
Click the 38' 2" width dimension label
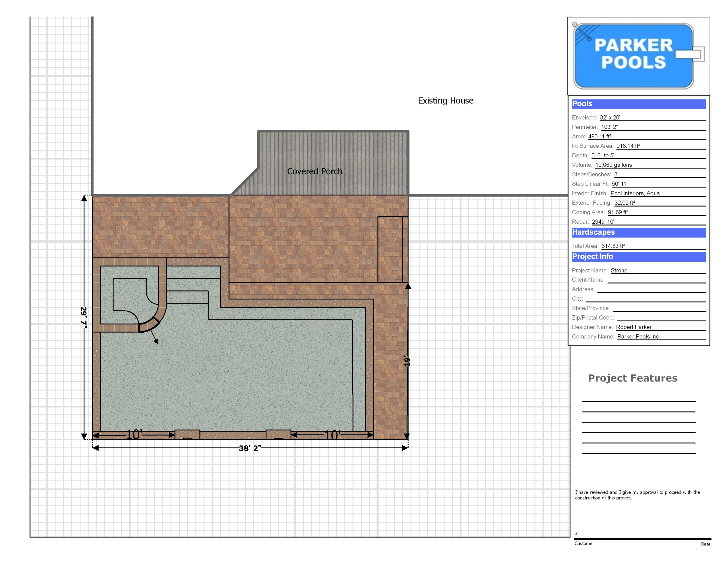click(250, 448)
